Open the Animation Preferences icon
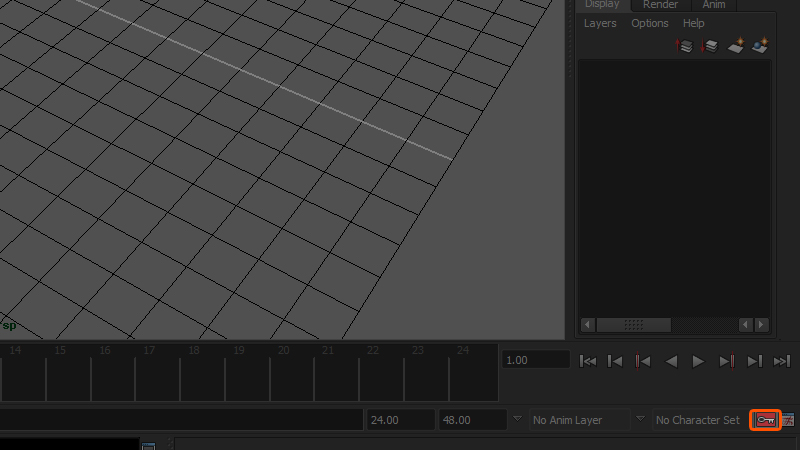The width and height of the screenshot is (800, 450). (x=789, y=420)
